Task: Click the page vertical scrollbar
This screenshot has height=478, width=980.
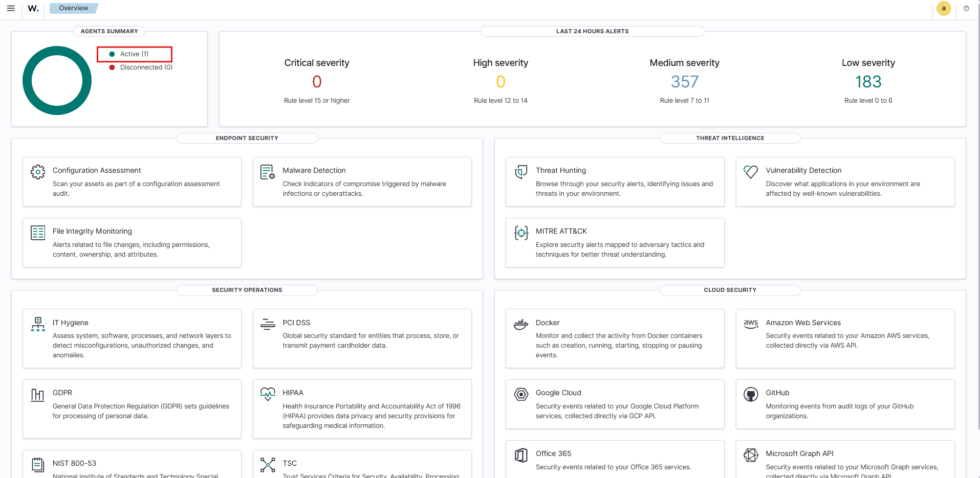Action: coord(978,204)
